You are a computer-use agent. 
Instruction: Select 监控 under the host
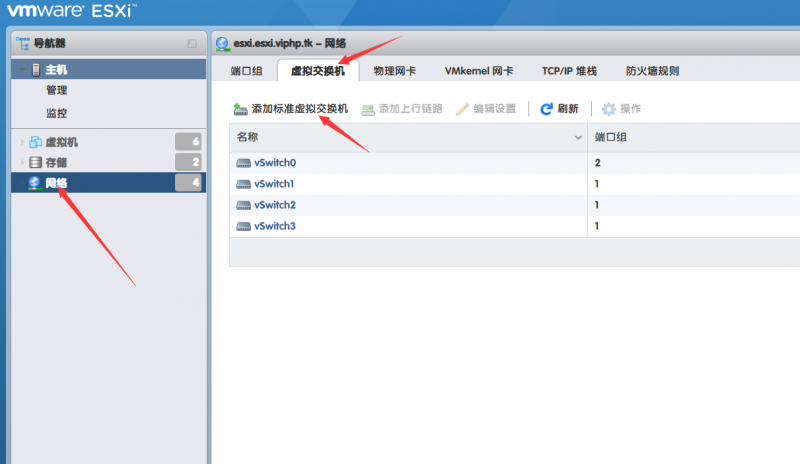pyautogui.click(x=57, y=113)
